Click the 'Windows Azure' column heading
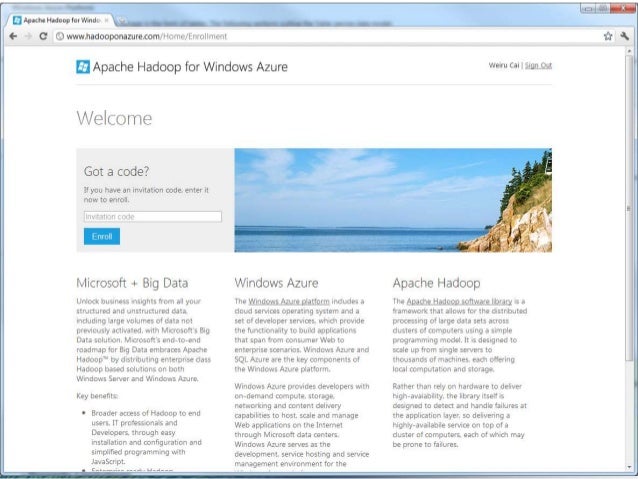 [x=276, y=283]
